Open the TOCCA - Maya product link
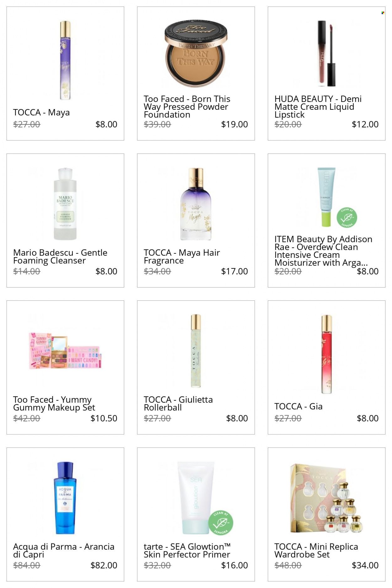The height and width of the screenshot is (588, 392). click(41, 112)
